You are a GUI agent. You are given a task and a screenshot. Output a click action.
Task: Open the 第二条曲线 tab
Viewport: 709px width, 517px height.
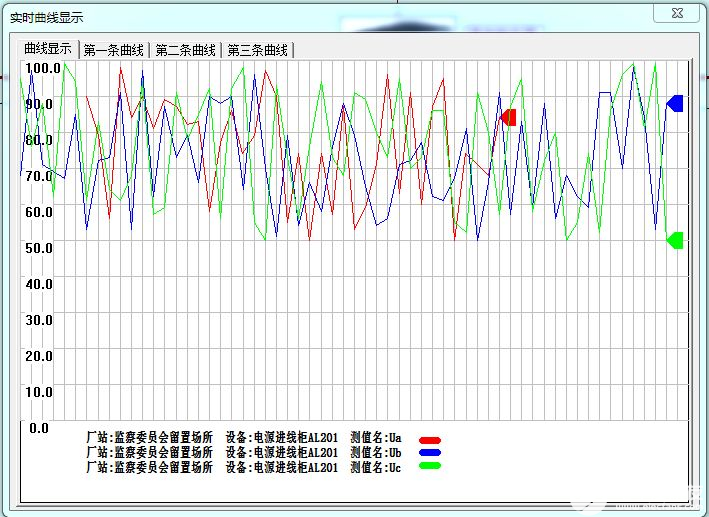(185, 50)
